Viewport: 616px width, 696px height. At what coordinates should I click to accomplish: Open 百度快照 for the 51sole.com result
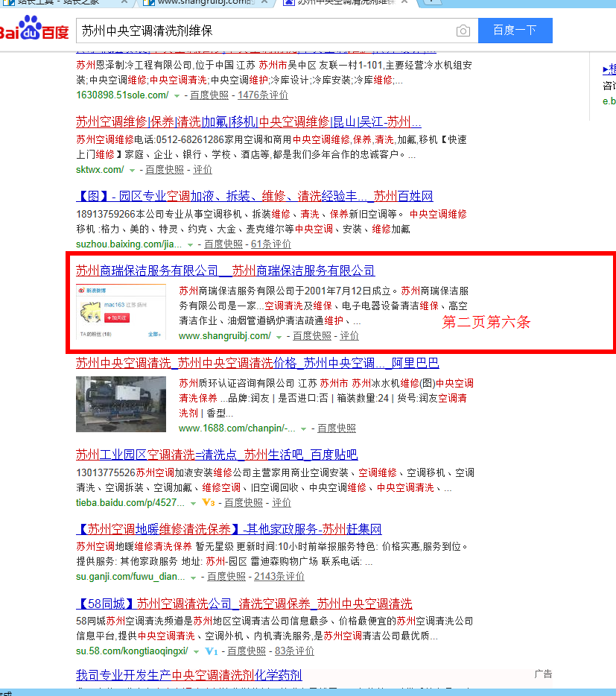(209, 95)
